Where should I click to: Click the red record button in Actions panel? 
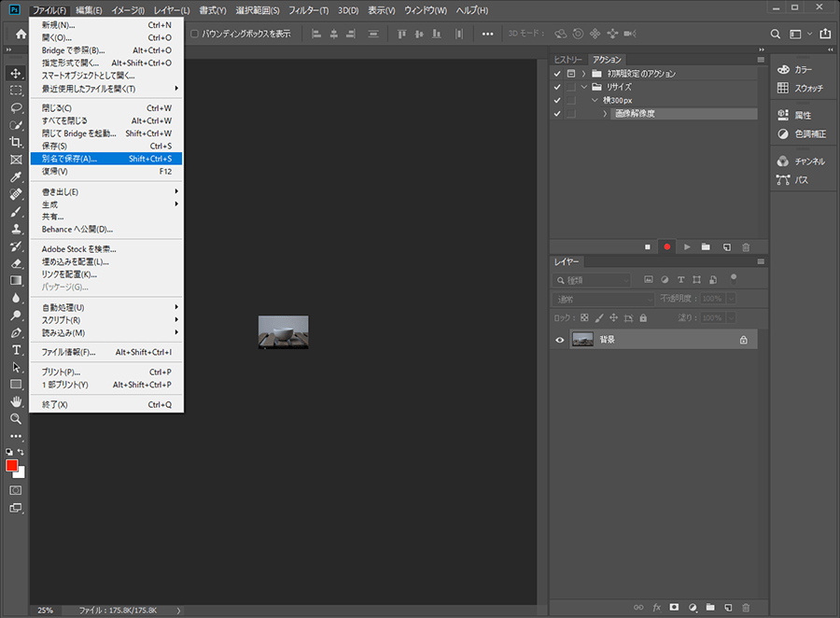coord(667,246)
